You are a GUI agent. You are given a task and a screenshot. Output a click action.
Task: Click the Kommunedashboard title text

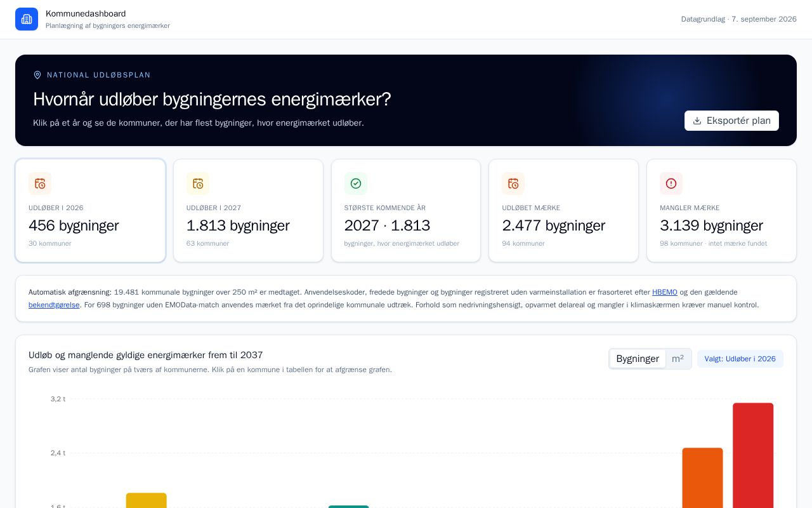click(x=86, y=13)
